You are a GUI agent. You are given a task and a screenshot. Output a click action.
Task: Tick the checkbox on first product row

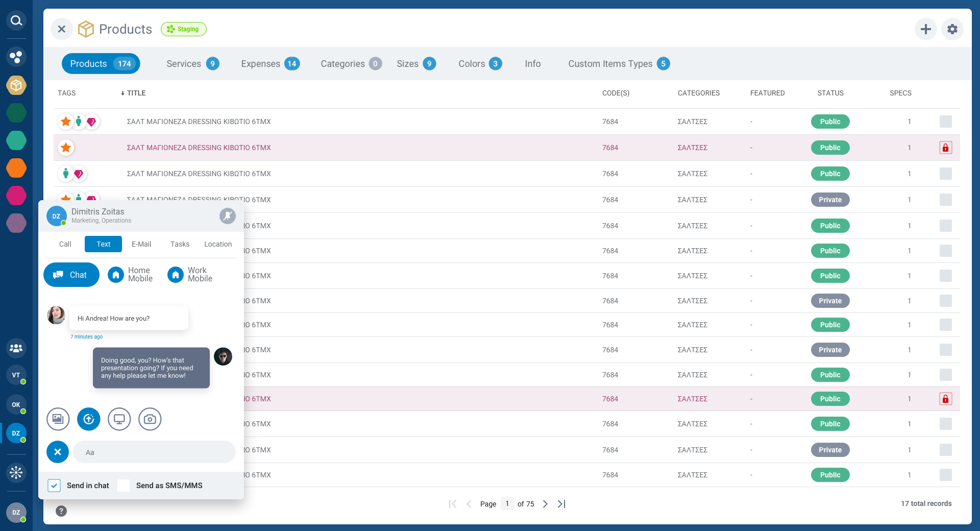[945, 122]
